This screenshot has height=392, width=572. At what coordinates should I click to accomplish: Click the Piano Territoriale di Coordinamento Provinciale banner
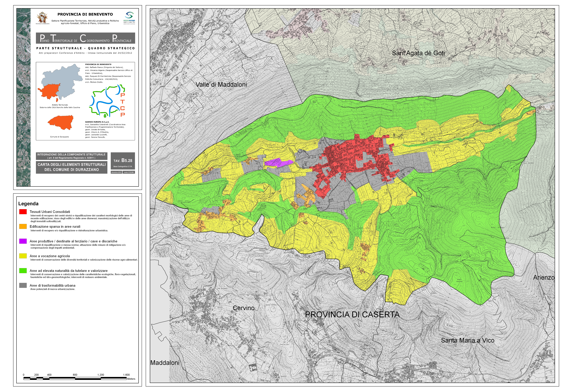click(x=85, y=38)
